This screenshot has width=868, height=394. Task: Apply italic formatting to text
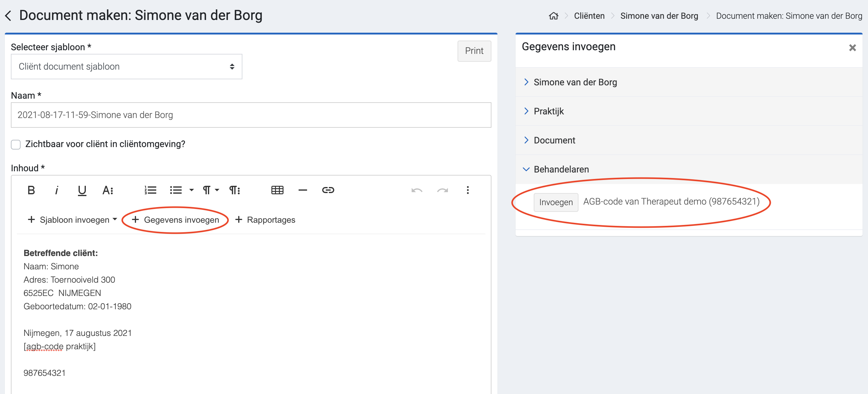56,190
